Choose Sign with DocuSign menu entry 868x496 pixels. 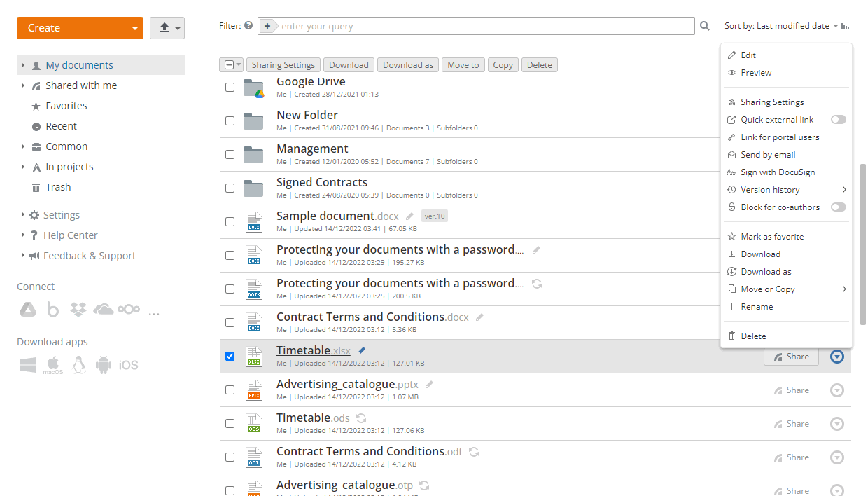click(x=778, y=172)
